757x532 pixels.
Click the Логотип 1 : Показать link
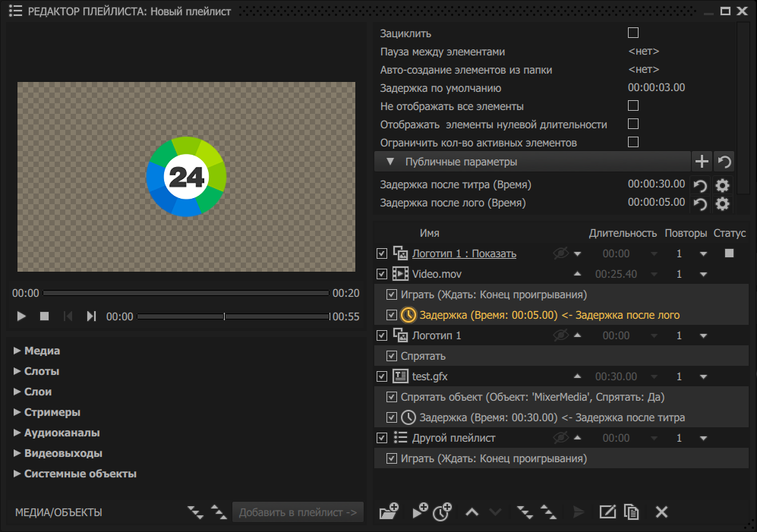464,253
